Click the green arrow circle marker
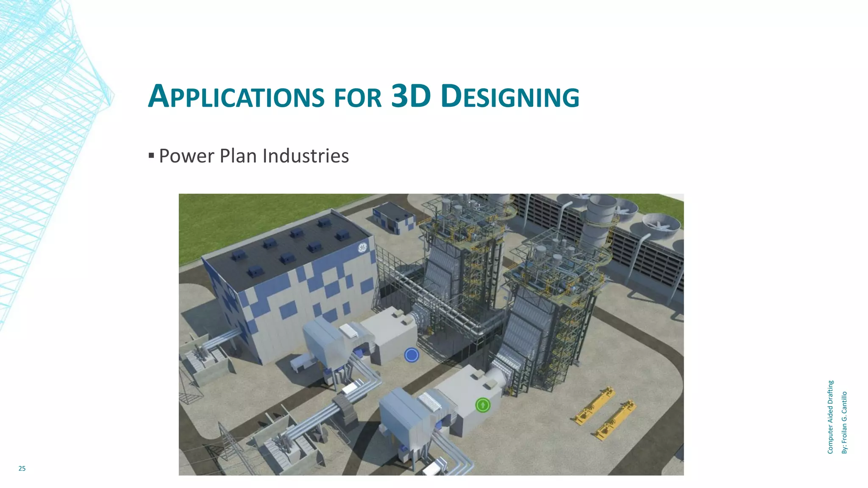This screenshot has width=868, height=488. (483, 405)
